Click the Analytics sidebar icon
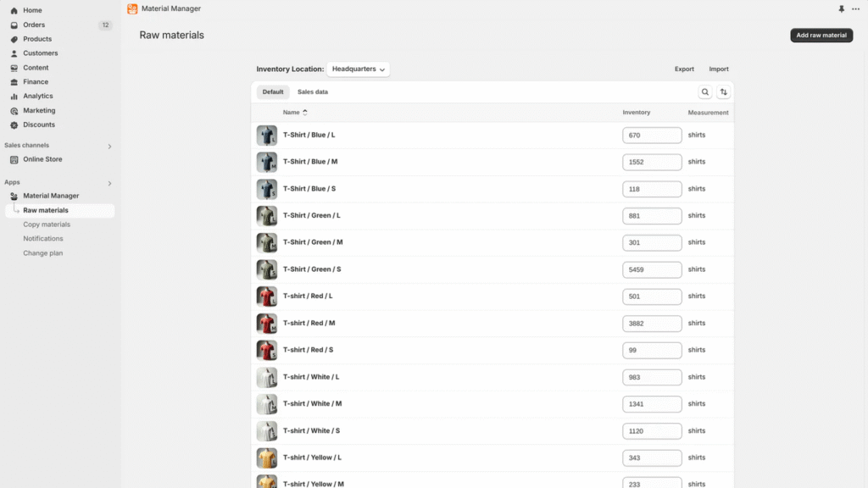 (x=14, y=97)
